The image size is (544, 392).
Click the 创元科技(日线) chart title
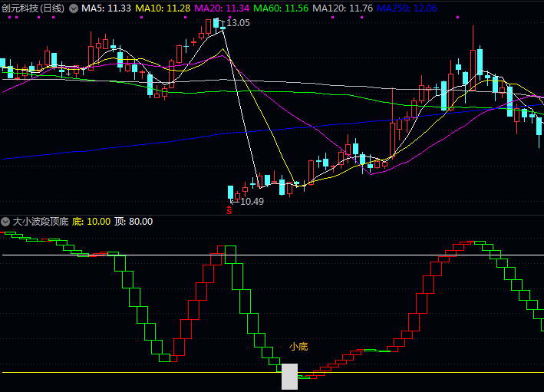tap(33, 8)
